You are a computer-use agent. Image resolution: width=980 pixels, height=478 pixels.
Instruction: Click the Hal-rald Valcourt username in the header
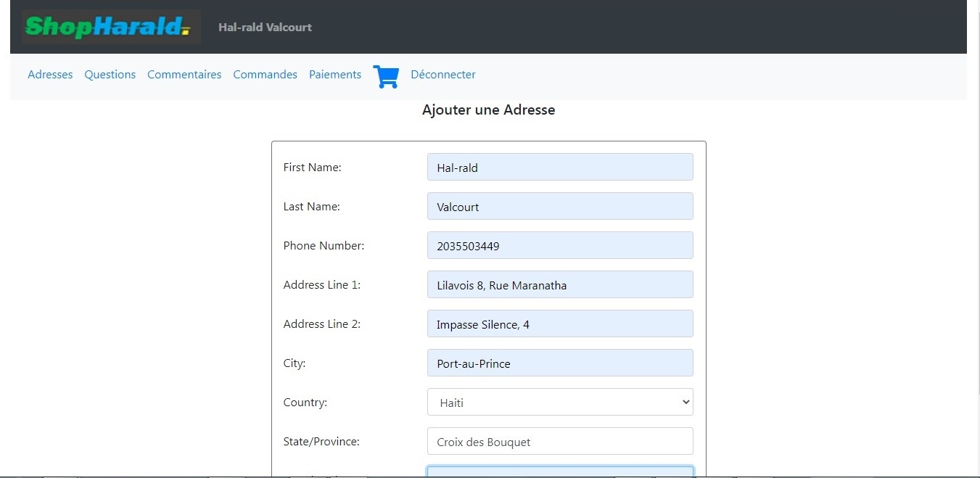click(x=265, y=28)
